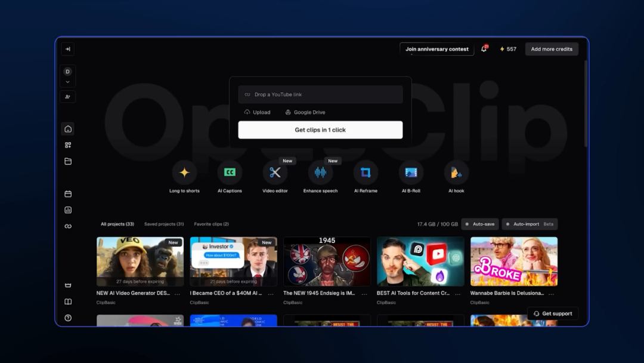Expand the sidebar with the arrow icon
Image resolution: width=644 pixels, height=363 pixels.
(x=68, y=49)
